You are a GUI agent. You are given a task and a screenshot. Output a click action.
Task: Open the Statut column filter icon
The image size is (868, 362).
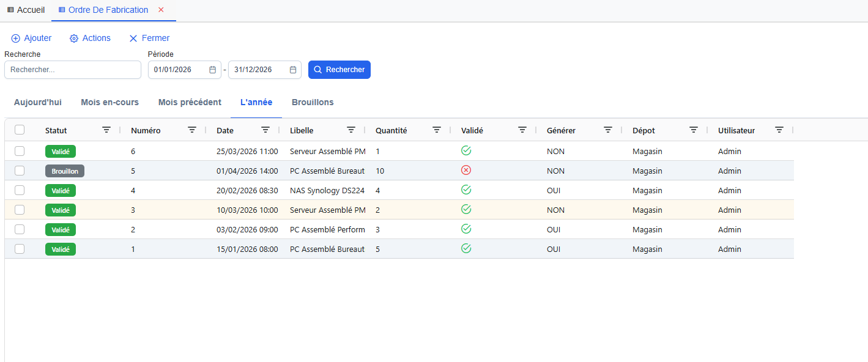106,130
